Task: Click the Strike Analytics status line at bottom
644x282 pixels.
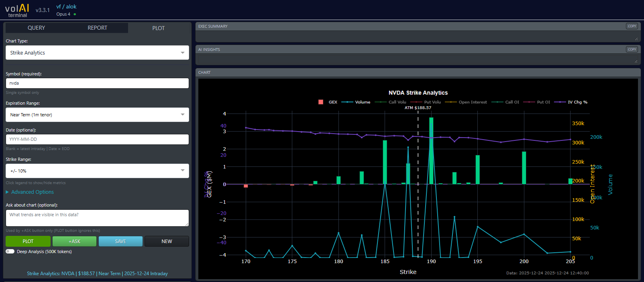Action: tap(97, 274)
